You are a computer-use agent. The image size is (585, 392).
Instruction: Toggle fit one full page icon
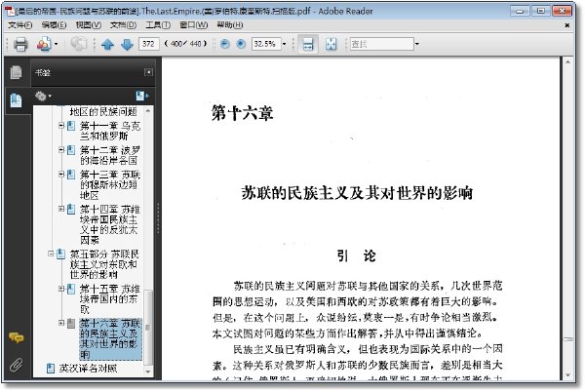331,45
